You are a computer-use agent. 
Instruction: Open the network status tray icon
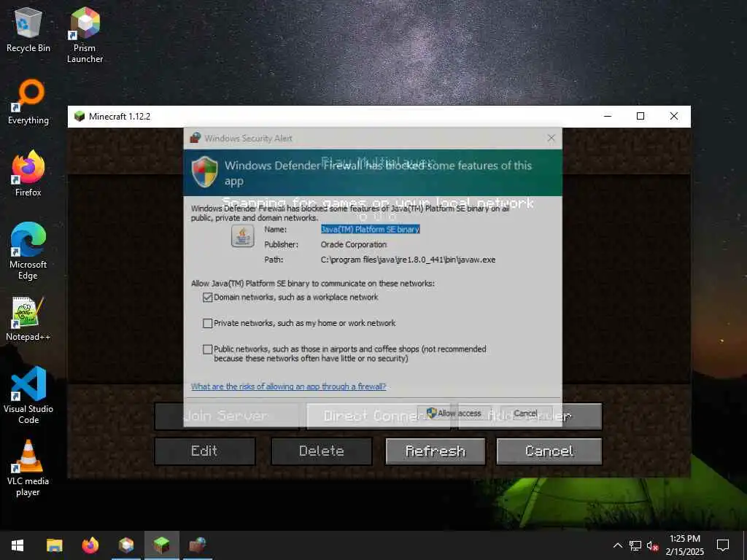point(635,545)
